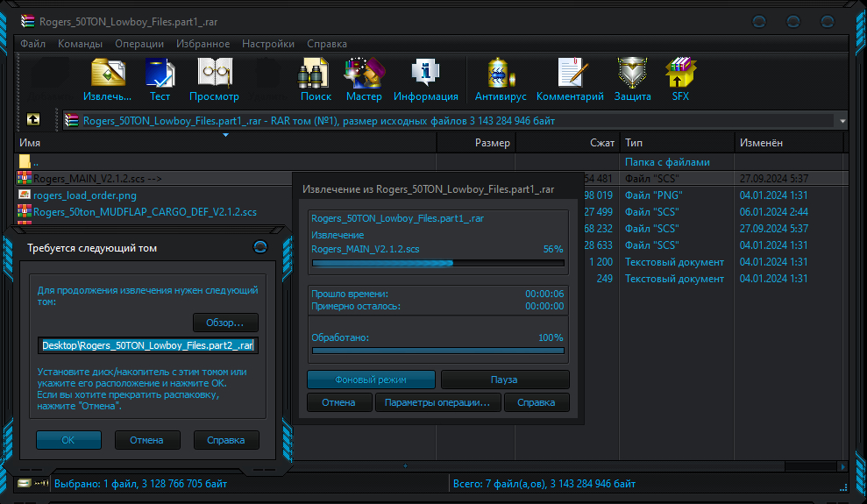Click icon of Rogers_50ton_MUDFLAP_CARGO_DEF_V2.1.2.scs
This screenshot has height=504, width=867.
point(25,211)
